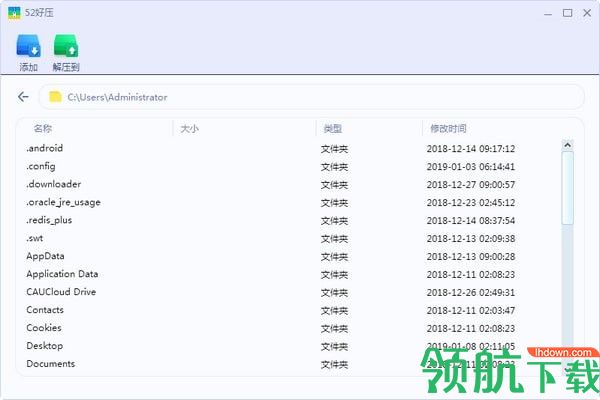Viewport: 600px width, 400px height.
Task: Click the date 2018-12-11 02:03:47
Action: 471,311
